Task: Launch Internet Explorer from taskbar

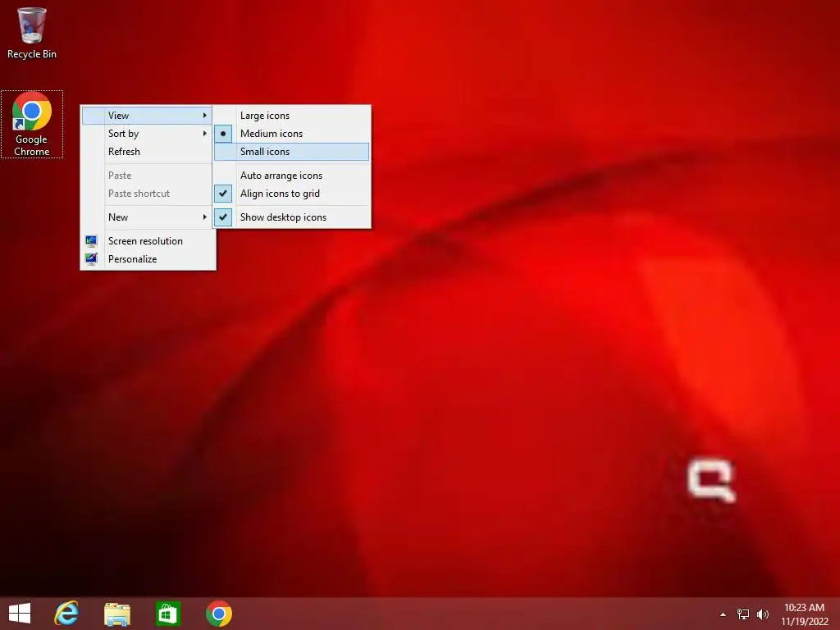Action: (66, 614)
